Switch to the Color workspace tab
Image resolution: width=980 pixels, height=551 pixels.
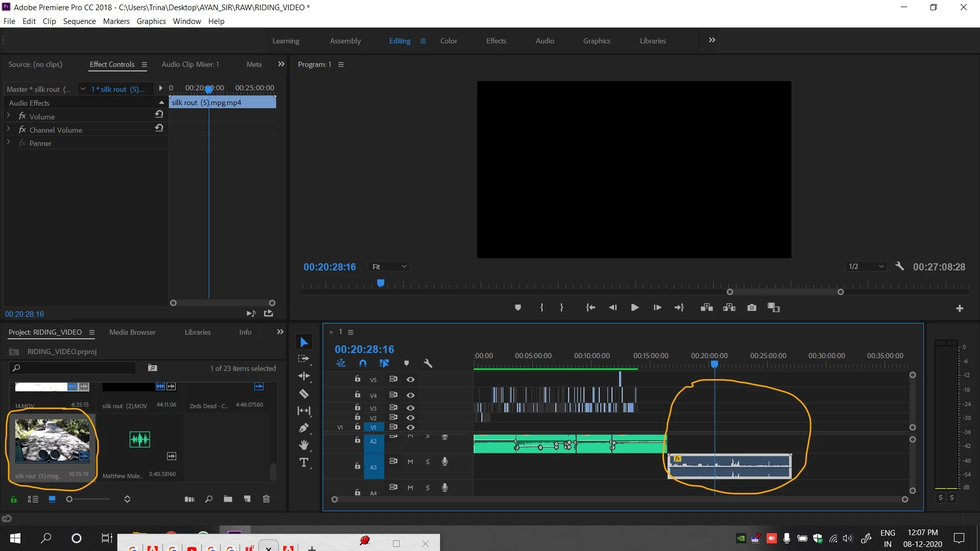(x=449, y=41)
